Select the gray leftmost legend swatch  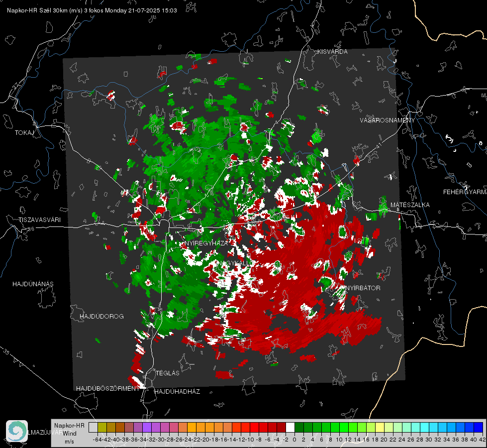pyautogui.click(x=93, y=427)
